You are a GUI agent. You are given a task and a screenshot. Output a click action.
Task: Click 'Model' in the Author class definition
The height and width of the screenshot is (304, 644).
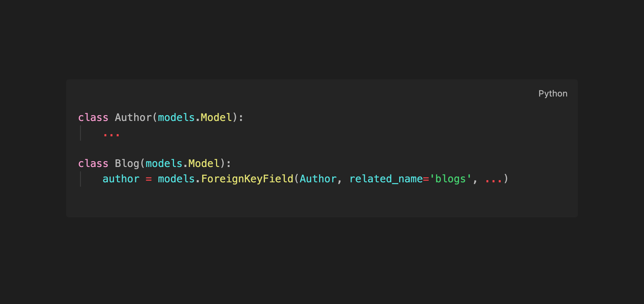216,117
